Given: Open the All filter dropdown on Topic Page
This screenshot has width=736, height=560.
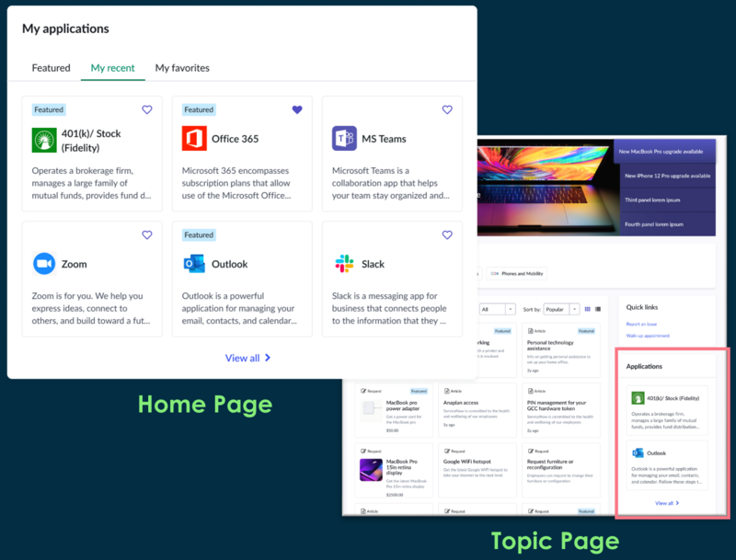Looking at the screenshot, I should [x=498, y=309].
